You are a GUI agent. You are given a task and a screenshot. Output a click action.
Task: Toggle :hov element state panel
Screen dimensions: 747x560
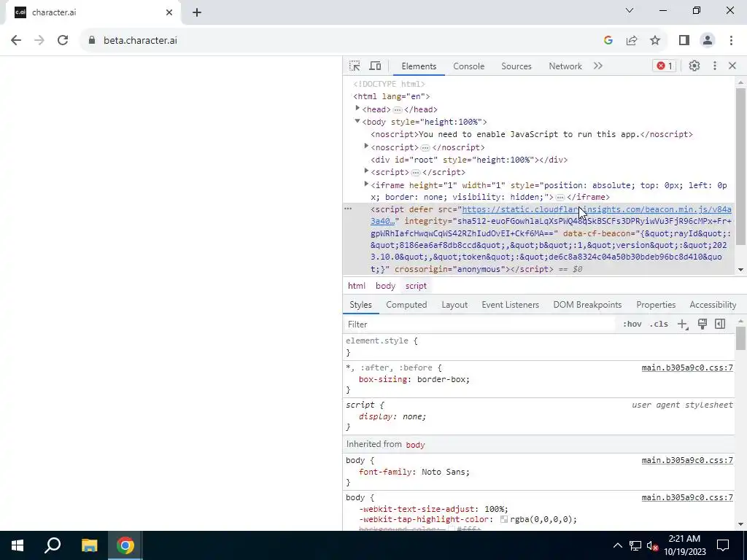(x=632, y=324)
